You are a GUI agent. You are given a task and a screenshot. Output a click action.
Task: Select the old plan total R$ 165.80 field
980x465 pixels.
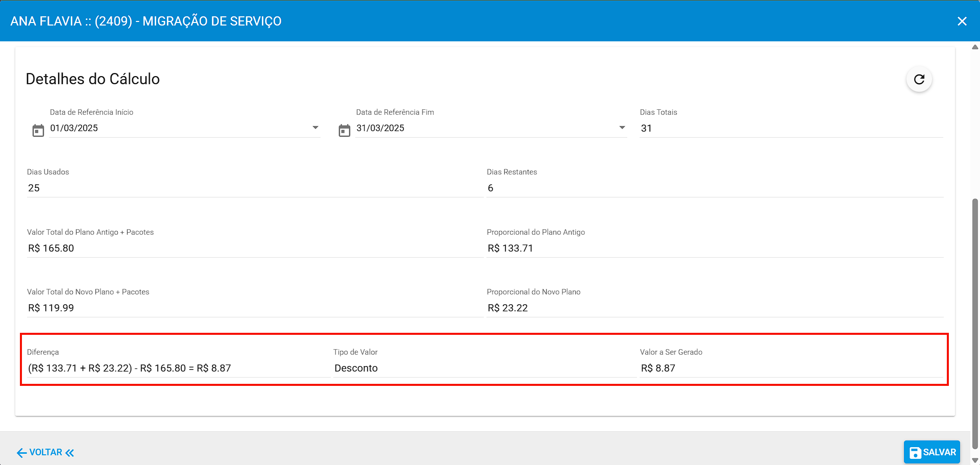coord(255,249)
